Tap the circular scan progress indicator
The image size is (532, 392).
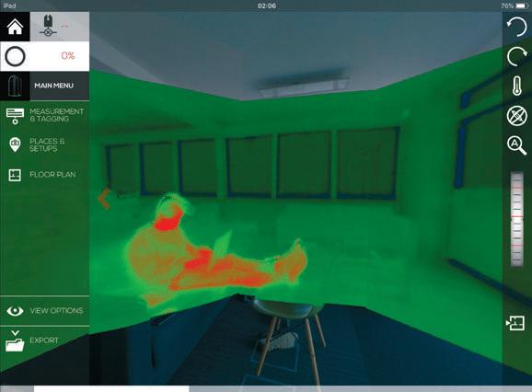click(x=15, y=56)
